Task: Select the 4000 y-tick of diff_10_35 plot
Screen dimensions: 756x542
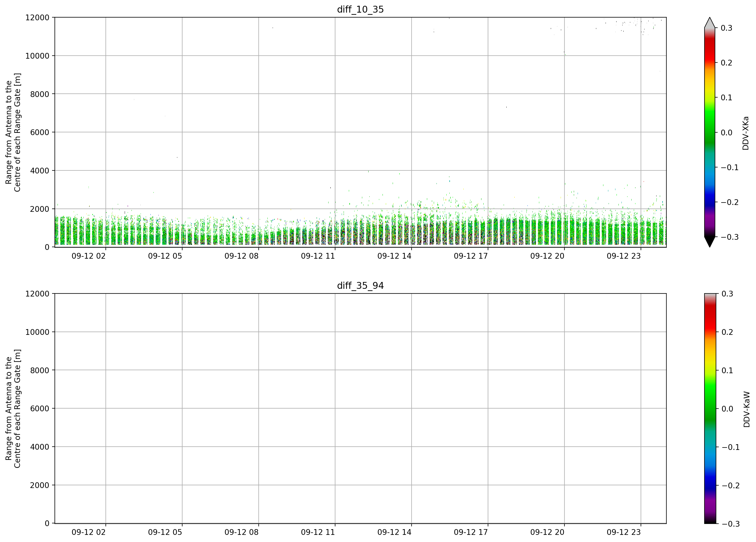Action: coord(40,171)
